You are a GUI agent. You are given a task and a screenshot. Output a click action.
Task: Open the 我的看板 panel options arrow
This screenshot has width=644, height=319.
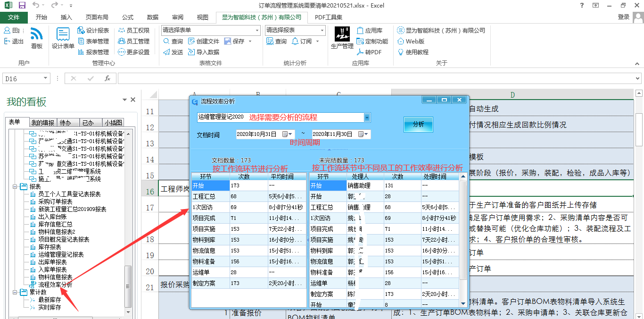[x=124, y=100]
